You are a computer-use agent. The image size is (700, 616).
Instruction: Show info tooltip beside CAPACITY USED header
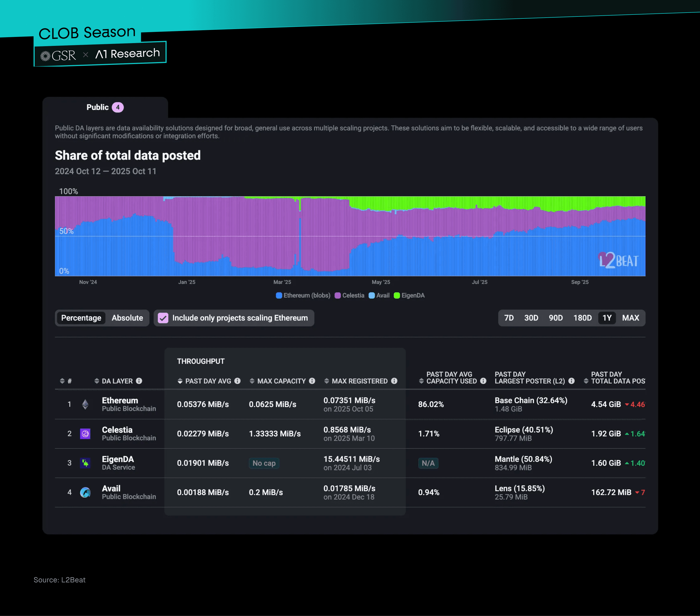click(x=483, y=381)
